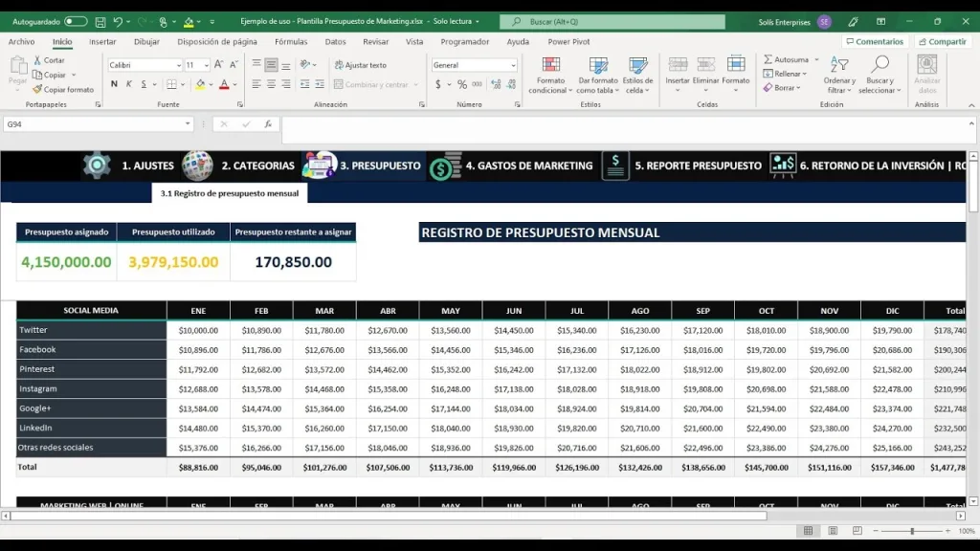
Task: Expand the Calibri font name dropdown
Action: click(178, 65)
